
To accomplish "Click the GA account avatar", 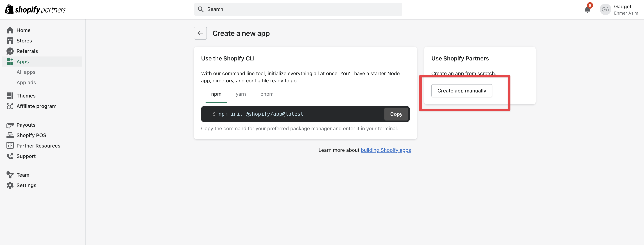I will [606, 9].
